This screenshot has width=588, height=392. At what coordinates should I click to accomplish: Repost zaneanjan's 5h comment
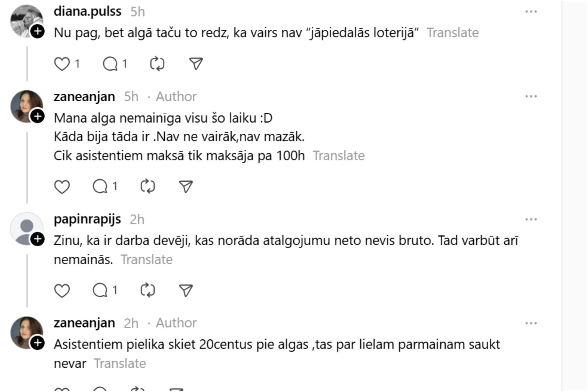[147, 187]
